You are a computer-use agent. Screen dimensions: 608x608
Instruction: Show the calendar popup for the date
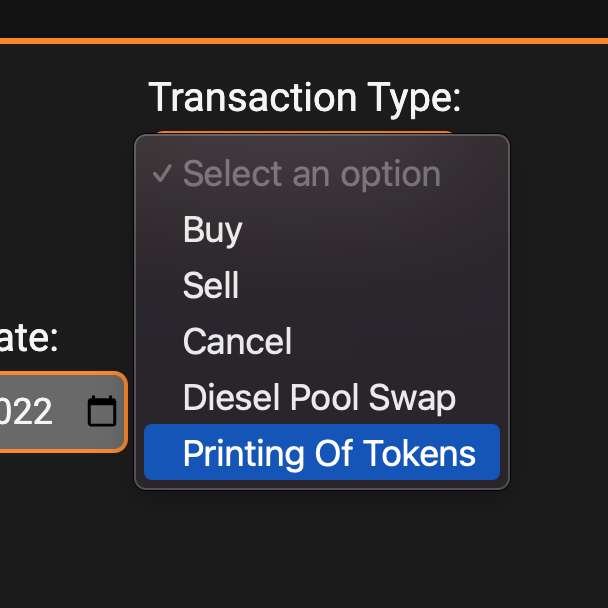click(x=102, y=411)
